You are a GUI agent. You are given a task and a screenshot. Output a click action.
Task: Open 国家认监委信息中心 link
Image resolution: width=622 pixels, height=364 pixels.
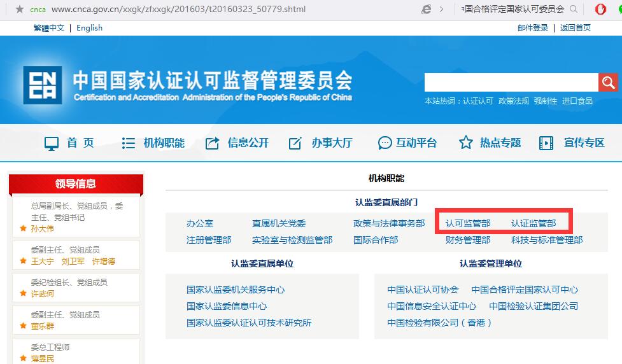coord(227,306)
